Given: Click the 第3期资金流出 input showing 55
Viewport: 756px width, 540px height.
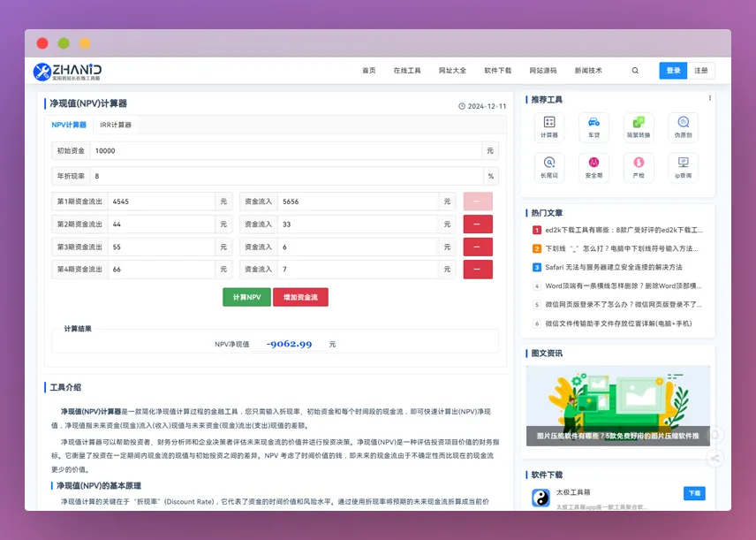Looking at the screenshot, I should (161, 247).
